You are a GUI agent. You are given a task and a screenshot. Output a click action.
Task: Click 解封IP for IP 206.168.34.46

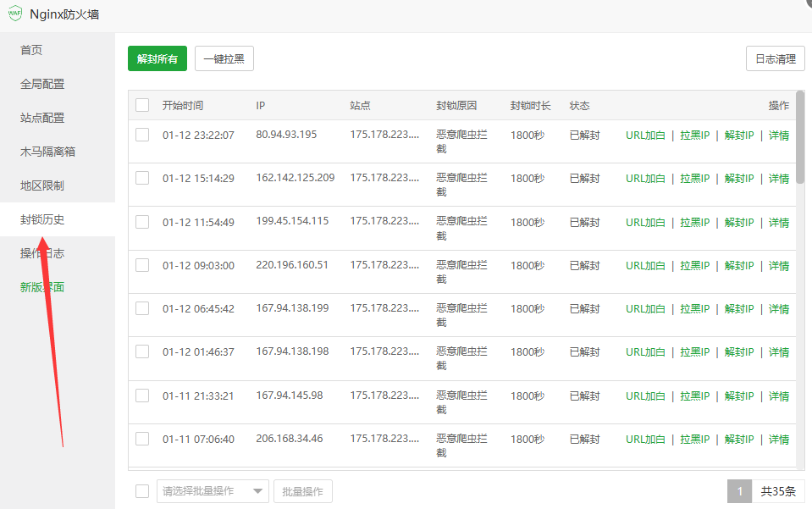click(739, 439)
